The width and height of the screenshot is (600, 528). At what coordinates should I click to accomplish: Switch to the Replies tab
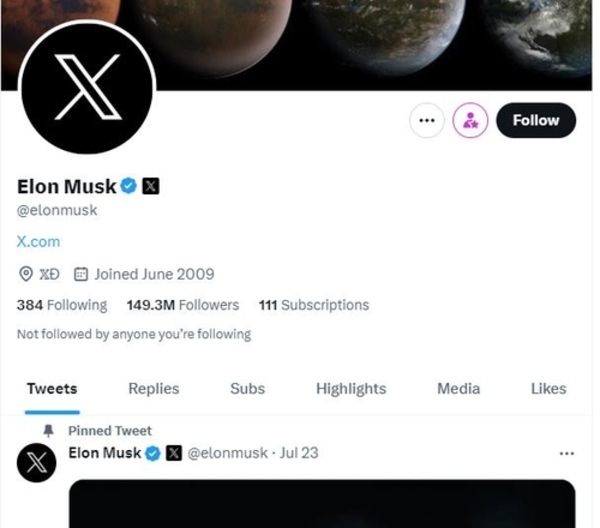click(154, 389)
